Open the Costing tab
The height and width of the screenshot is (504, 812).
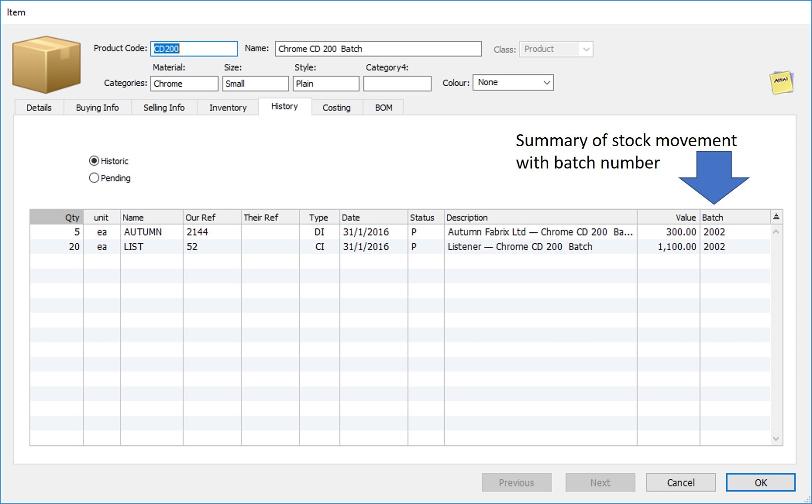tap(337, 107)
